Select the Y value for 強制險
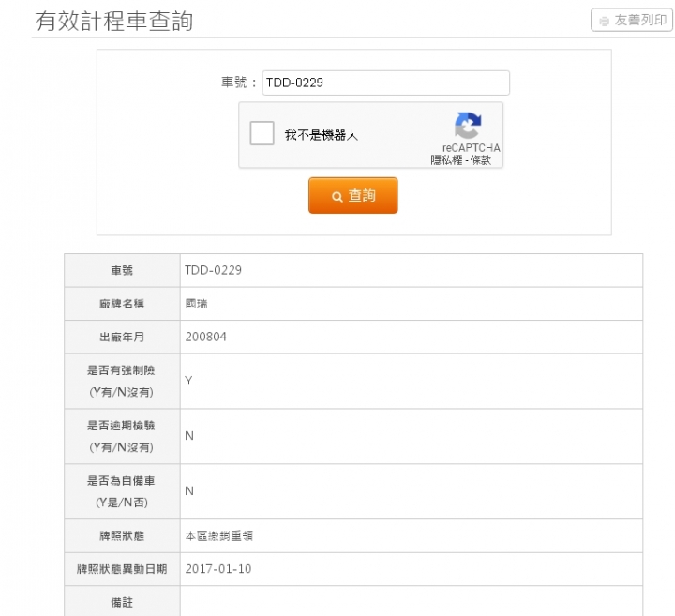 tap(188, 381)
